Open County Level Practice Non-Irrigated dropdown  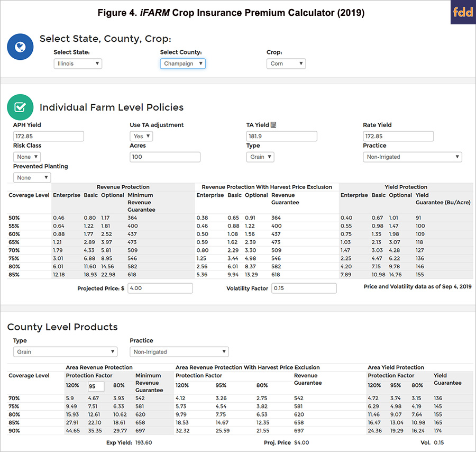click(179, 352)
